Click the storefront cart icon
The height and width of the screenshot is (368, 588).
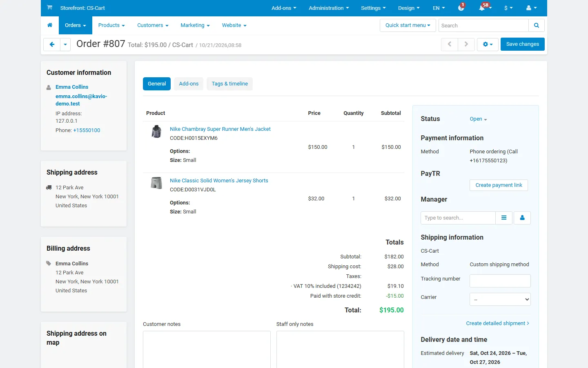point(49,7)
